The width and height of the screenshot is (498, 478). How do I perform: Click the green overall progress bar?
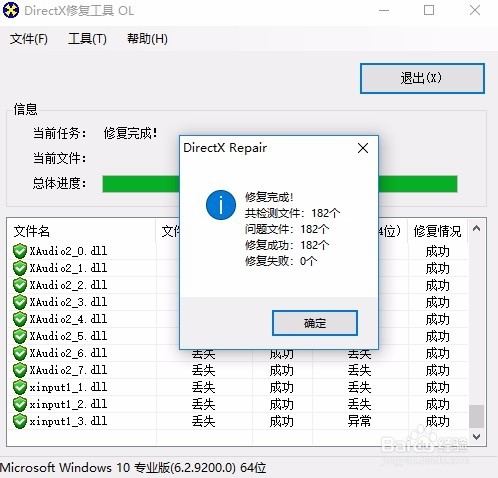(280, 184)
